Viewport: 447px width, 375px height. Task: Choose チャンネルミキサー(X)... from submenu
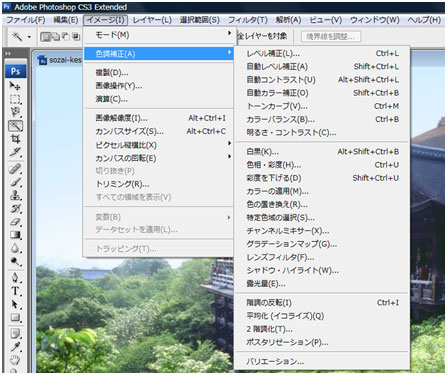tap(322, 231)
